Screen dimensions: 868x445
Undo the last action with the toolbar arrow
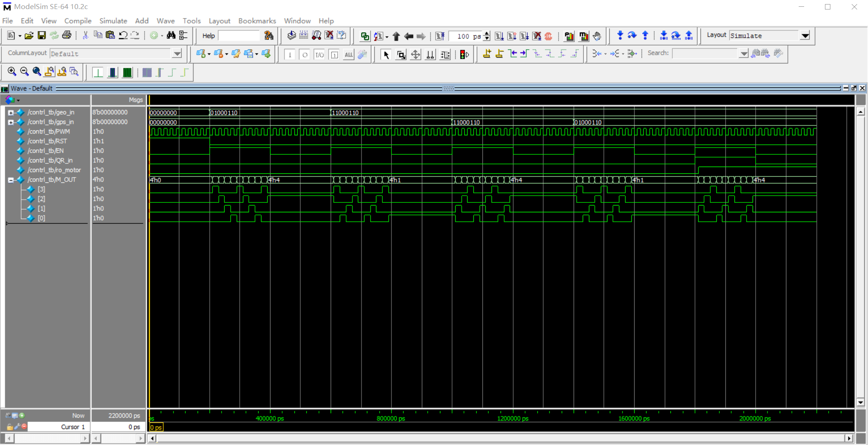(x=123, y=35)
